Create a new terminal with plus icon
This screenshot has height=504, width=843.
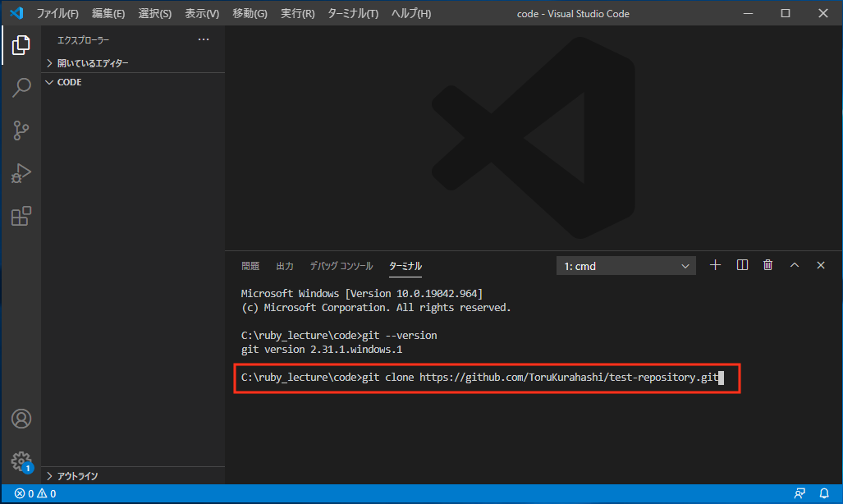click(715, 265)
